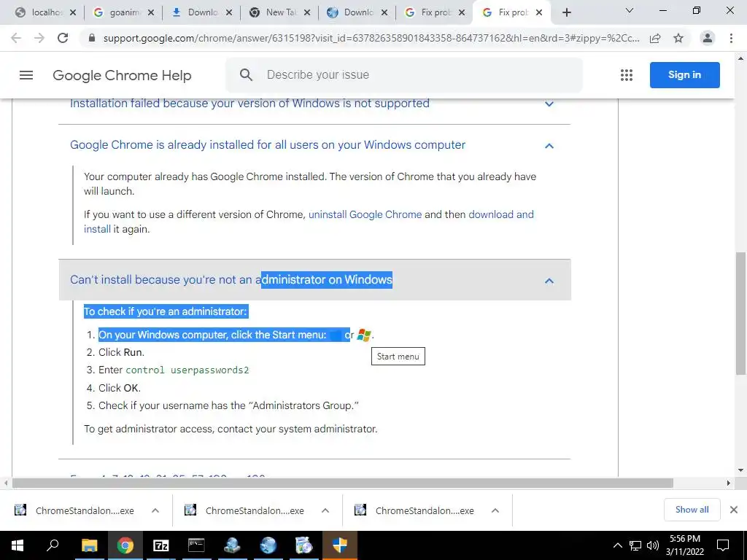Close the downloads bar
This screenshot has height=560, width=747.
(734, 510)
